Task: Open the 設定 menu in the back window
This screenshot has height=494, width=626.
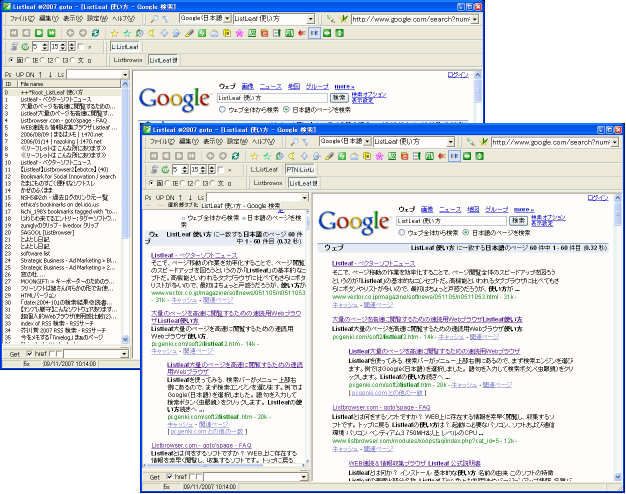Action: 97,18
